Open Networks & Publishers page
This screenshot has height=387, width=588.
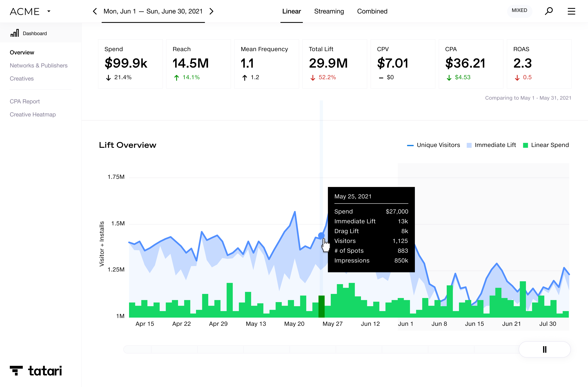tap(39, 65)
